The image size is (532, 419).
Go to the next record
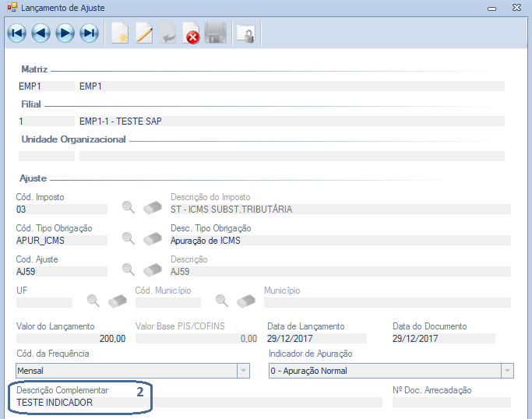point(65,33)
